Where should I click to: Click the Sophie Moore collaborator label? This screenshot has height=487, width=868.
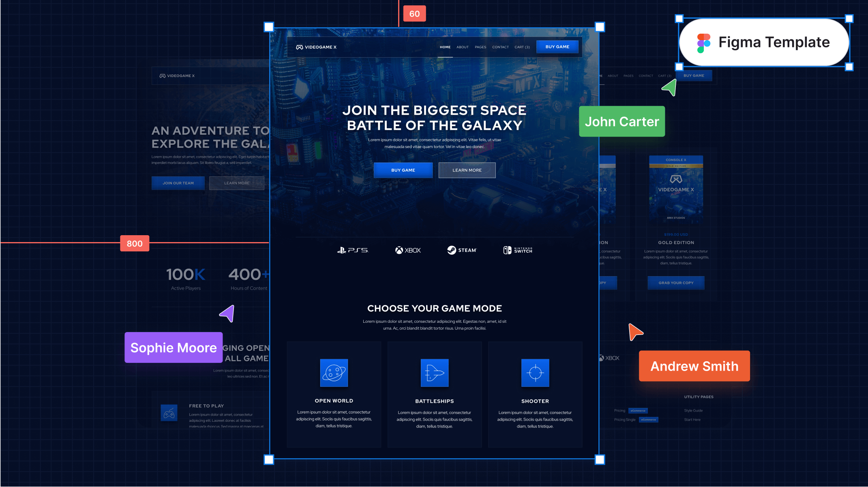coord(173,348)
